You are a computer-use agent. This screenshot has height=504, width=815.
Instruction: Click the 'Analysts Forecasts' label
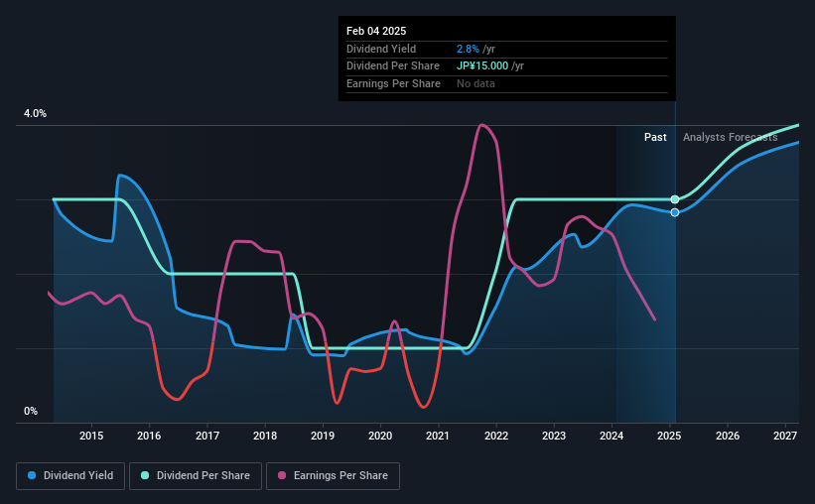730,137
